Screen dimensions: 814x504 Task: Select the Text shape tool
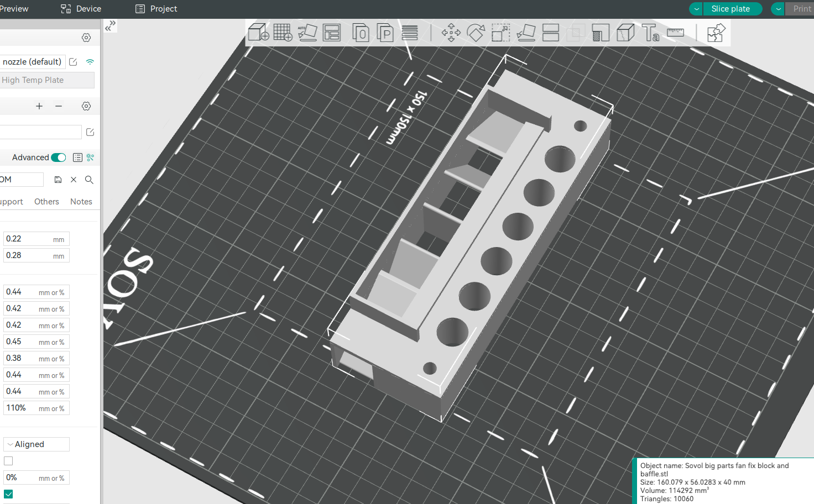point(650,33)
